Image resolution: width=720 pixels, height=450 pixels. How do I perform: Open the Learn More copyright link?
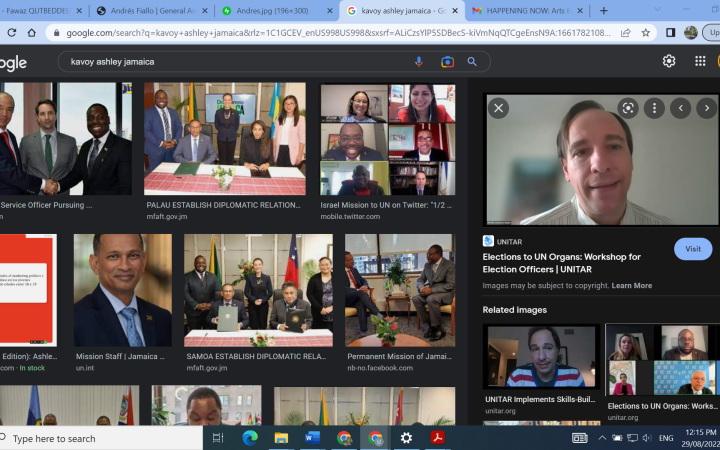tap(631, 286)
